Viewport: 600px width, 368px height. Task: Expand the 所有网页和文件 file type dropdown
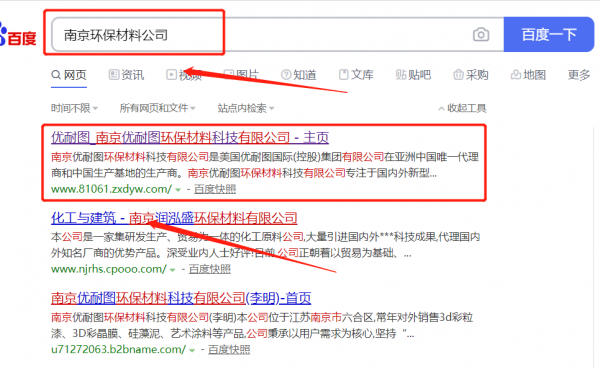(x=158, y=108)
